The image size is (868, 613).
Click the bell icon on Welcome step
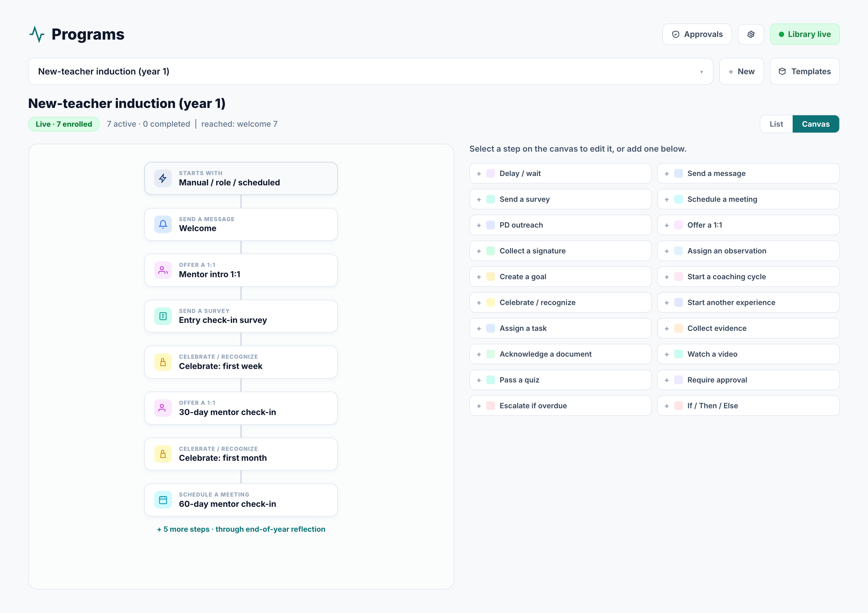[x=163, y=224]
